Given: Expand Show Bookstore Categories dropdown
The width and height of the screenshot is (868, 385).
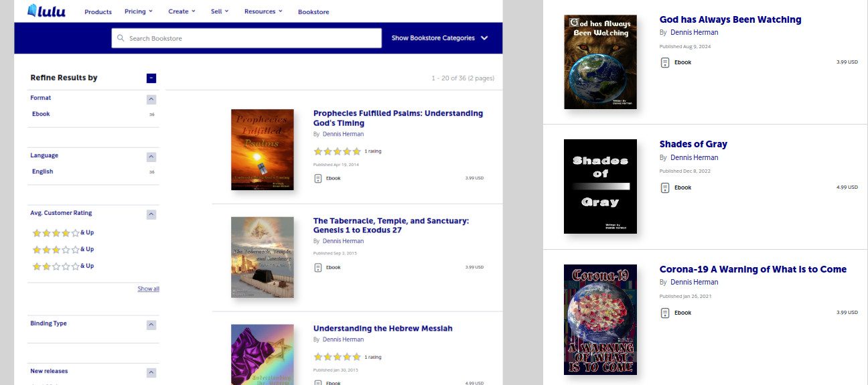Looking at the screenshot, I should (x=439, y=38).
